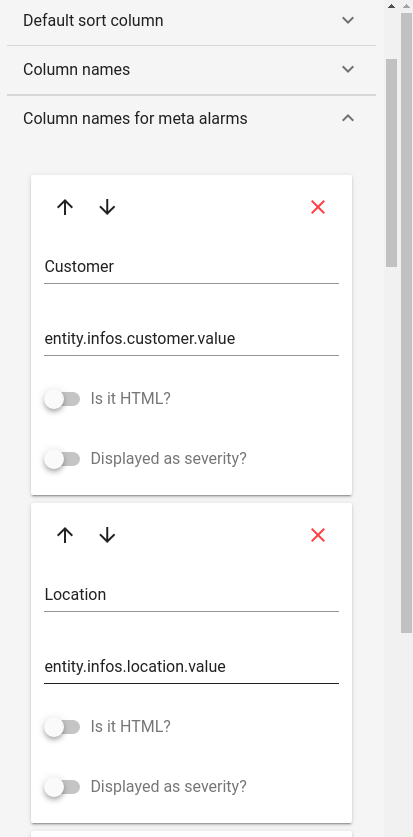Image resolution: width=413 pixels, height=837 pixels.
Task: Toggle 'Is it HTML?' for Location
Action: coord(62,727)
